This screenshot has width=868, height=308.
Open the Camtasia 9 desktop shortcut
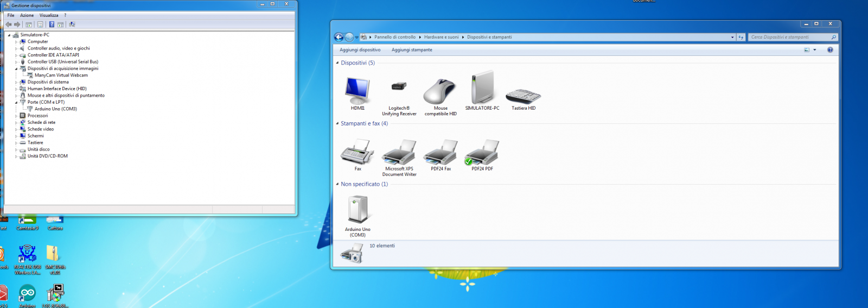tap(27, 219)
